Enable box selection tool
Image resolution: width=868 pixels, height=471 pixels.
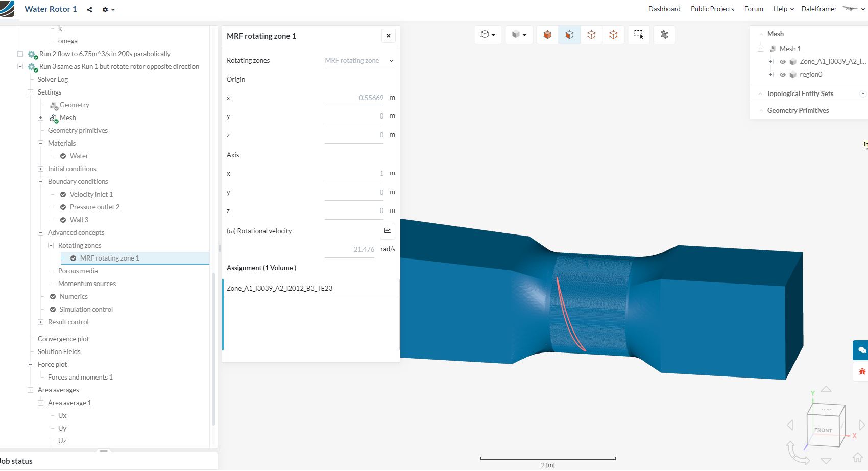[639, 35]
